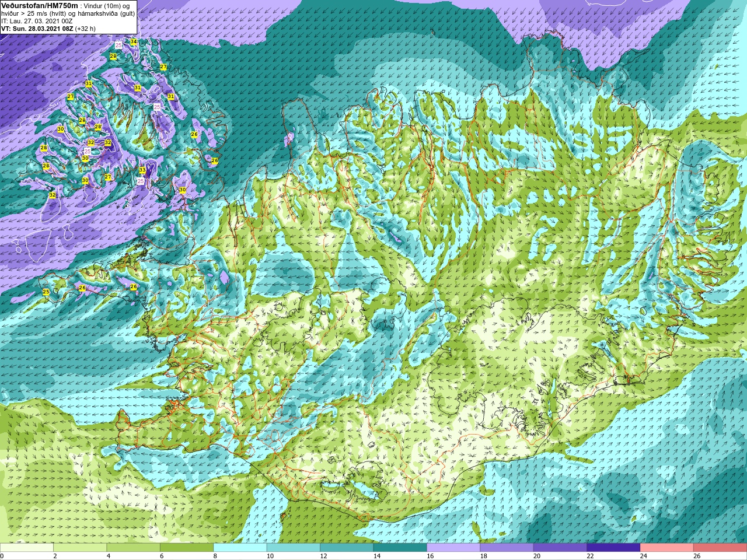
Task: Click the legend scale number 2
Action: pyautogui.click(x=55, y=556)
